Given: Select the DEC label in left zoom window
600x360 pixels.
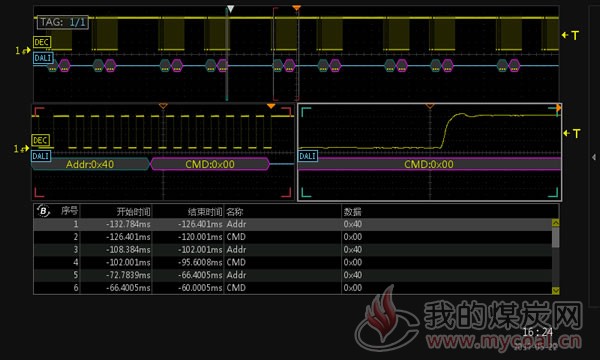Looking at the screenshot, I should [x=41, y=140].
